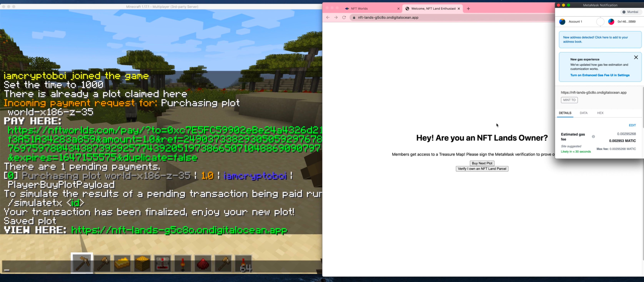Select the shovel in second hotbar slot
The width and height of the screenshot is (644, 282).
point(102,263)
